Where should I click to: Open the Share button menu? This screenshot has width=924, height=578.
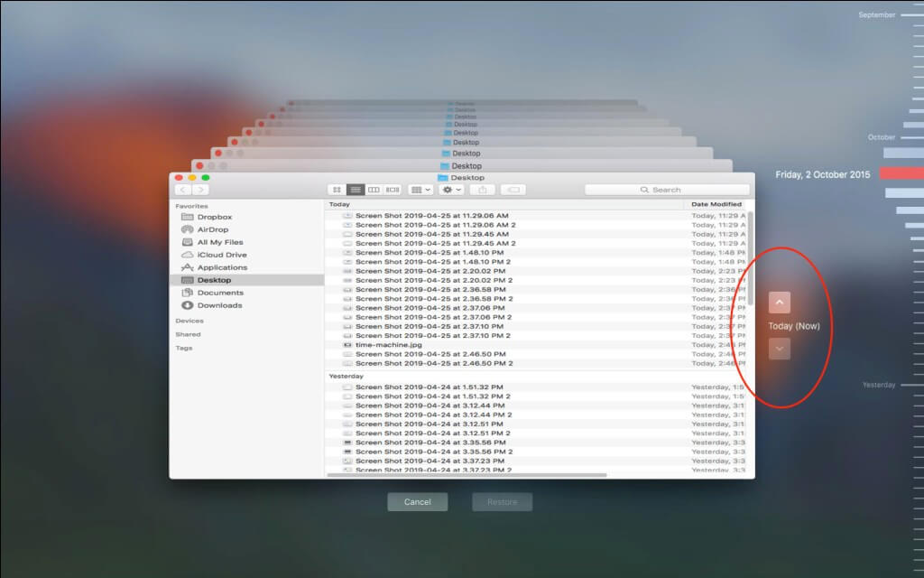tap(483, 190)
